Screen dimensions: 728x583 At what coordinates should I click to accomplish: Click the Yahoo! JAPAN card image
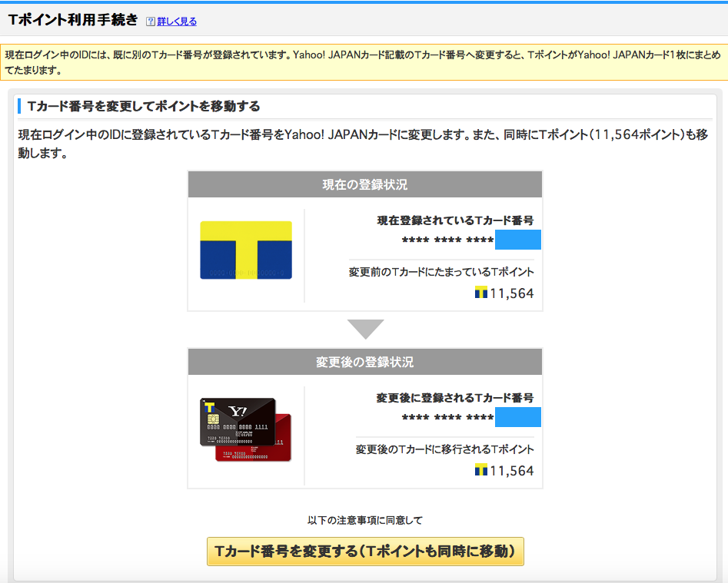click(x=246, y=429)
